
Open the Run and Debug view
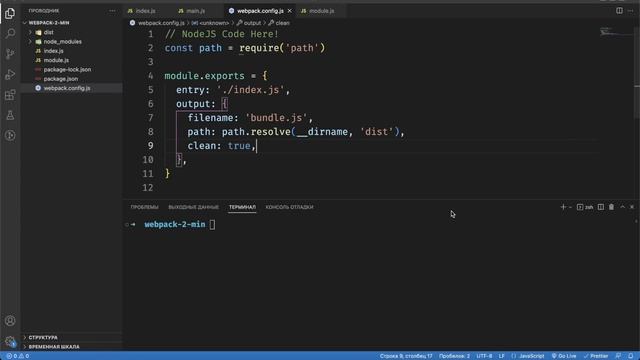click(10, 74)
